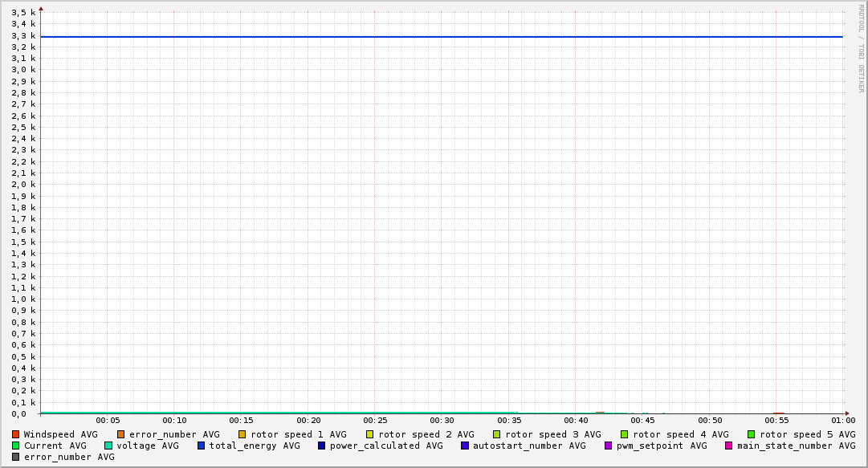Click the teal voltage AVG legend swatch

[108, 446]
